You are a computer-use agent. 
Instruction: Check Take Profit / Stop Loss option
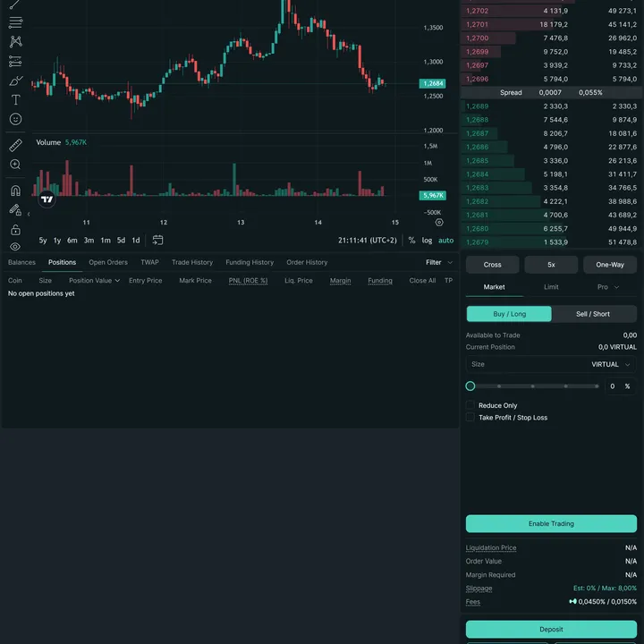470,418
